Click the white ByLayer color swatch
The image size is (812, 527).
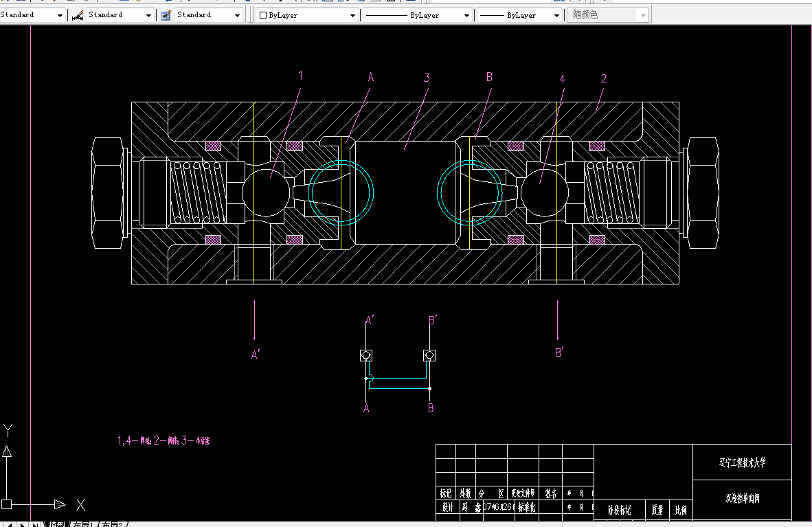click(x=262, y=16)
